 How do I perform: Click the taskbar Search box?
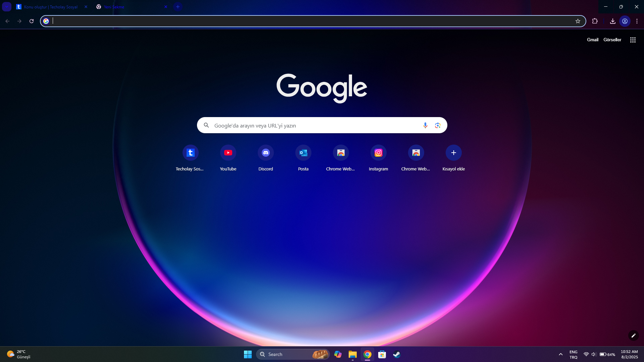pos(293,354)
